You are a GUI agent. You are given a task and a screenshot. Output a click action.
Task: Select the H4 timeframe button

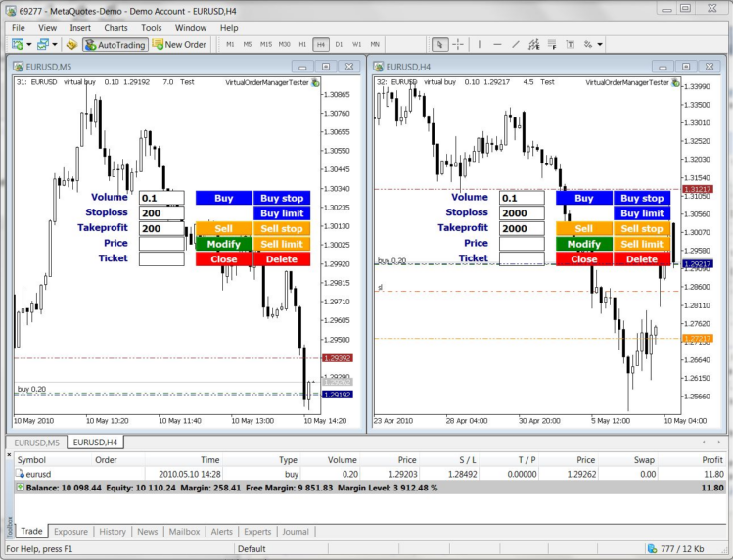point(321,44)
